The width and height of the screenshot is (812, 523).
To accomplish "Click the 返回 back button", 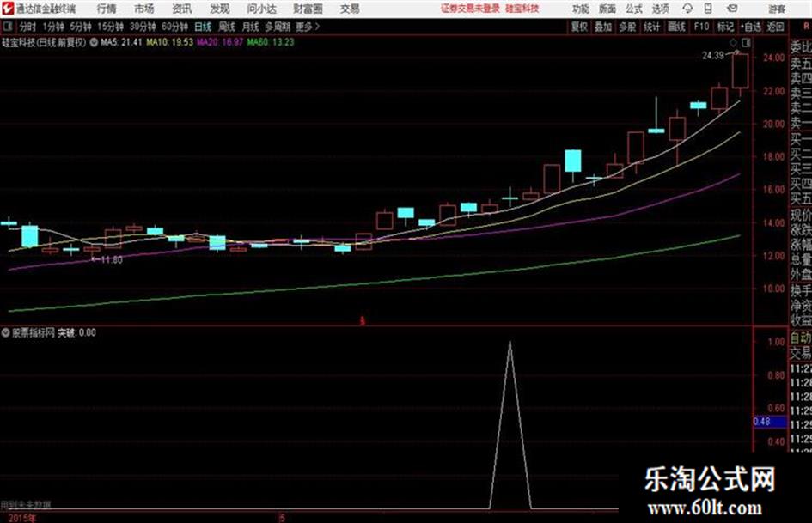I will (x=775, y=27).
